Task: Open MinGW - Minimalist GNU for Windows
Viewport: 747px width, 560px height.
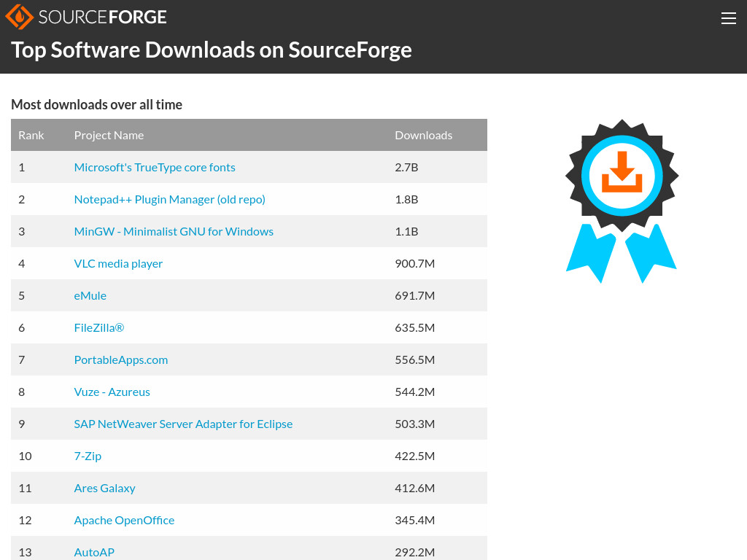Action: pyautogui.click(x=174, y=231)
